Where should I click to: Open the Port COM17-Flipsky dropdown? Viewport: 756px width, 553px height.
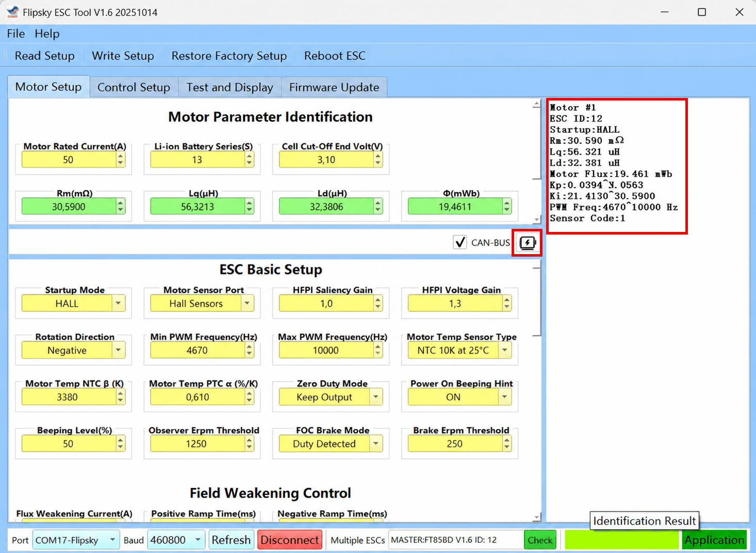coord(76,540)
